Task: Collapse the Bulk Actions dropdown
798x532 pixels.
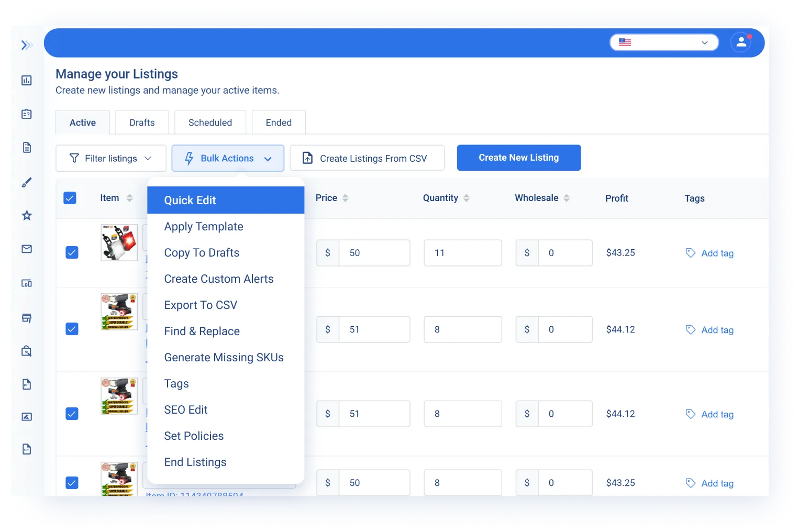Action: (x=228, y=158)
